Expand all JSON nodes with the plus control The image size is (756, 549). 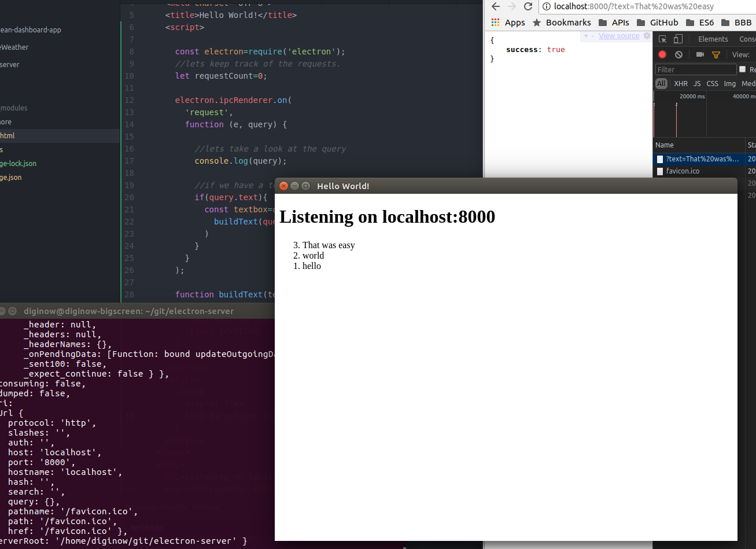585,36
